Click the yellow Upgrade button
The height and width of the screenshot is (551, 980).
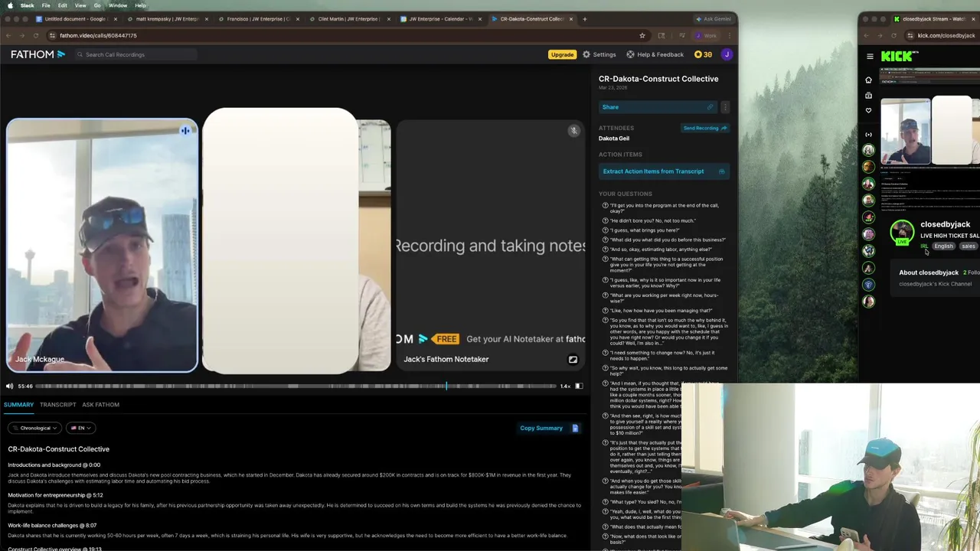tap(562, 54)
